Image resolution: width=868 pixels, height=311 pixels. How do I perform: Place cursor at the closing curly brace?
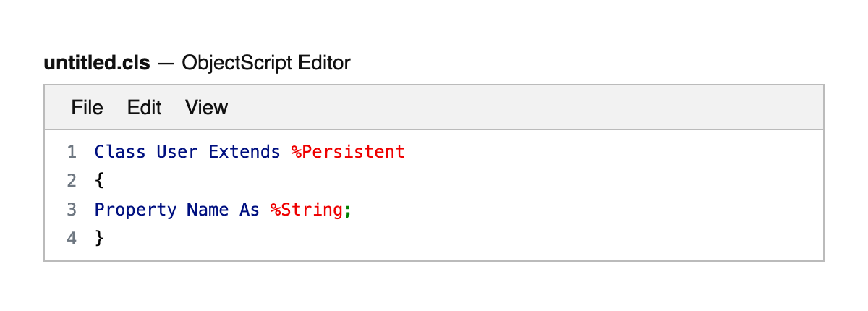(100, 238)
